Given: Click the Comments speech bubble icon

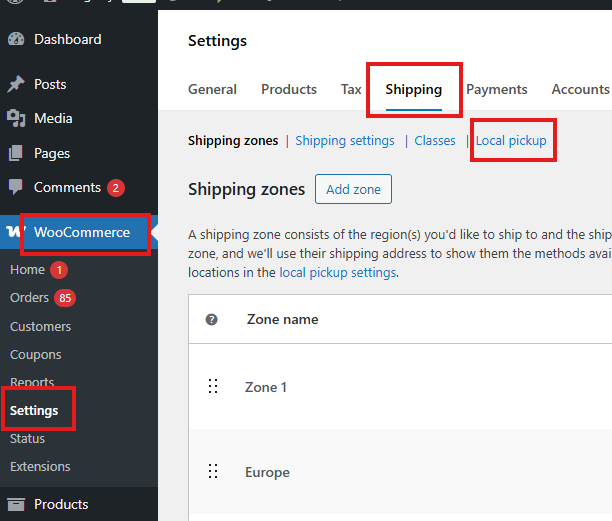Looking at the screenshot, I should pyautogui.click(x=16, y=188).
